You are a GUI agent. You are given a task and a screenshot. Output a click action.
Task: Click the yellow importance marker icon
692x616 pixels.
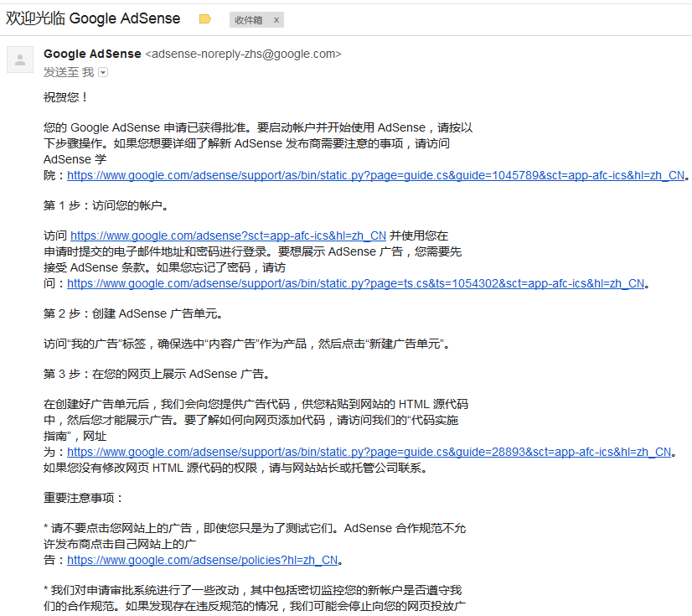tap(205, 19)
